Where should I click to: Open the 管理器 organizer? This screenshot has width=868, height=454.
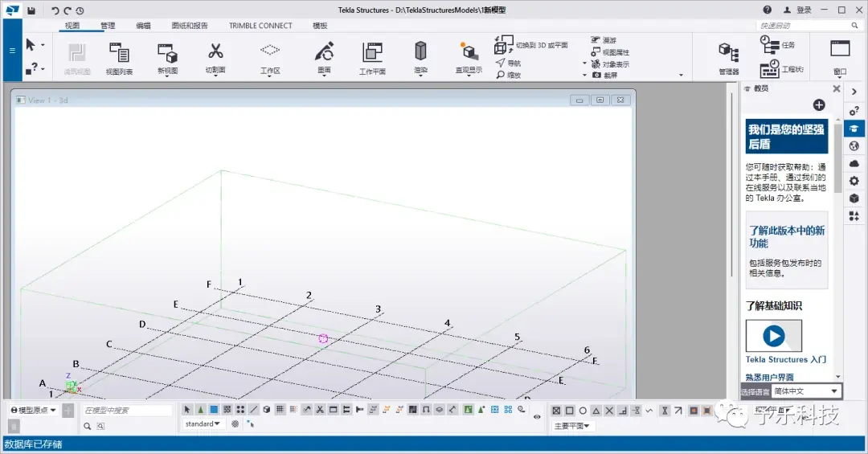728,58
